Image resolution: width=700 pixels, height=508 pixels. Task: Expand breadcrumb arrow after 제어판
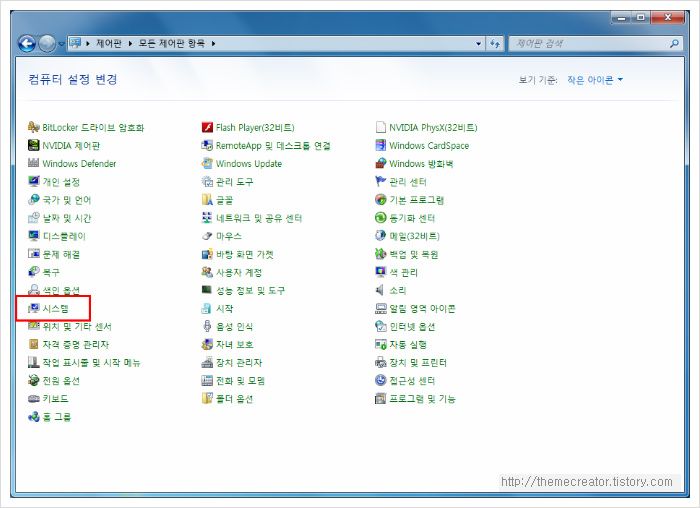130,44
